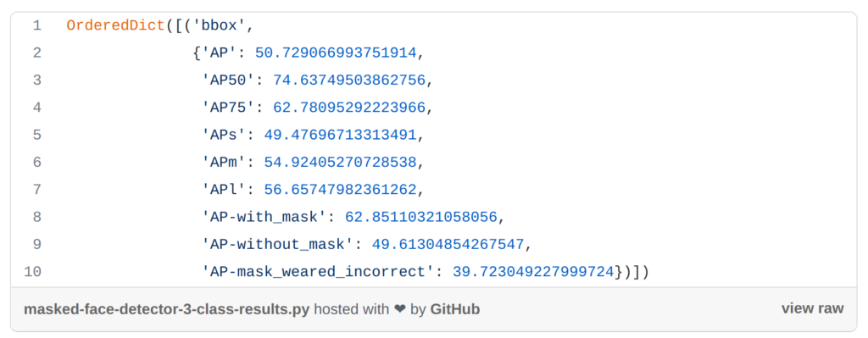Click the 'AP-with_mask' key text
The image size is (868, 338).
[264, 218]
